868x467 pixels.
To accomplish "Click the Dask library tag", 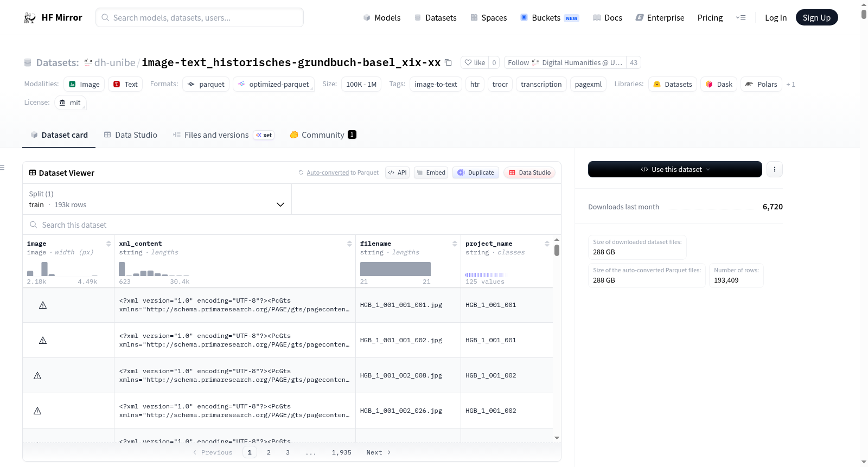I will [x=719, y=84].
